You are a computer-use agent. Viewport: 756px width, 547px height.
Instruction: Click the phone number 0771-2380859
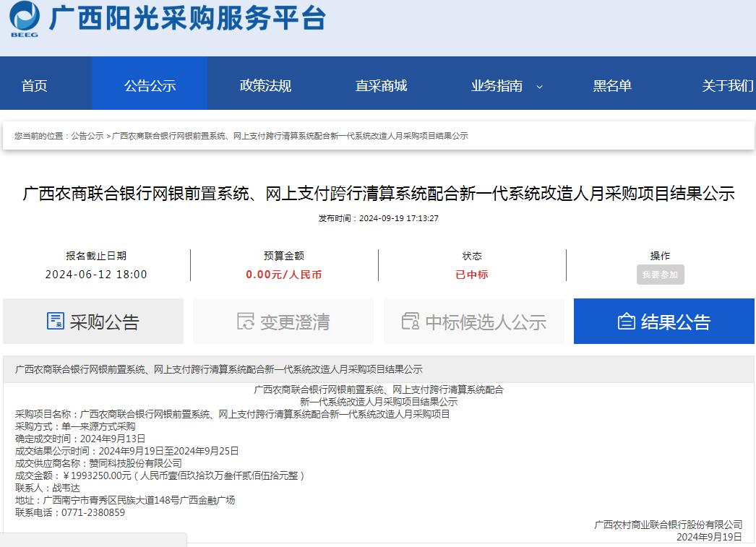click(x=93, y=512)
